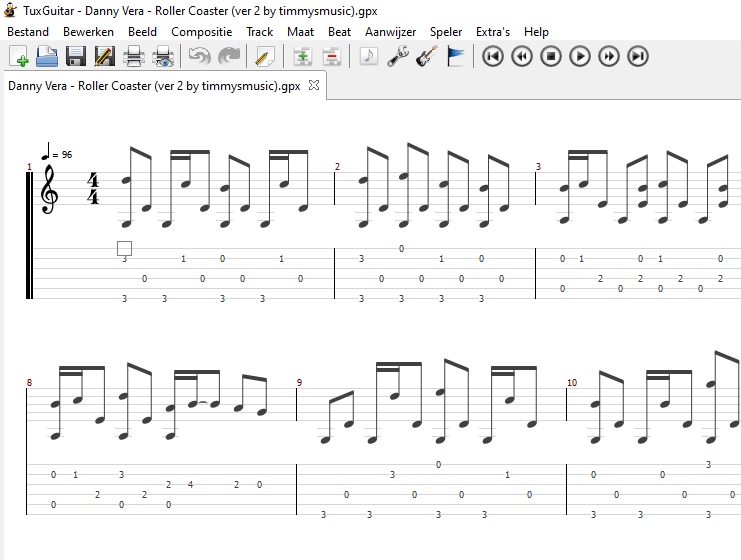The image size is (741, 560).
Task: Select the caret box on first tab note
Action: click(x=124, y=248)
